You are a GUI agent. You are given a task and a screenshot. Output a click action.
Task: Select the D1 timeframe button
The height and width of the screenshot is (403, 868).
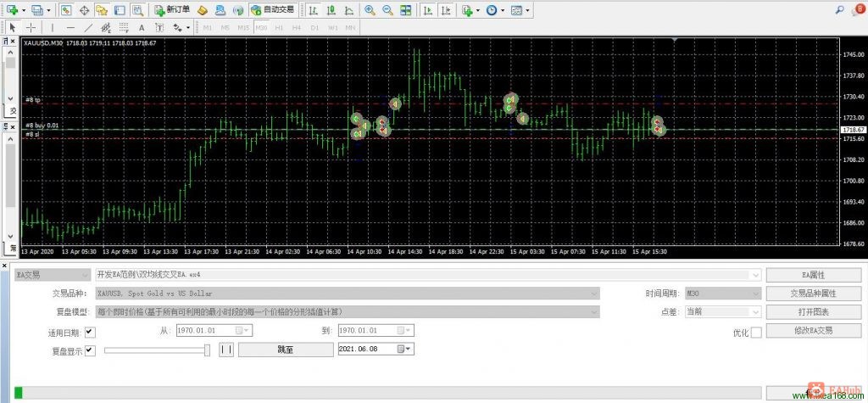(x=314, y=27)
